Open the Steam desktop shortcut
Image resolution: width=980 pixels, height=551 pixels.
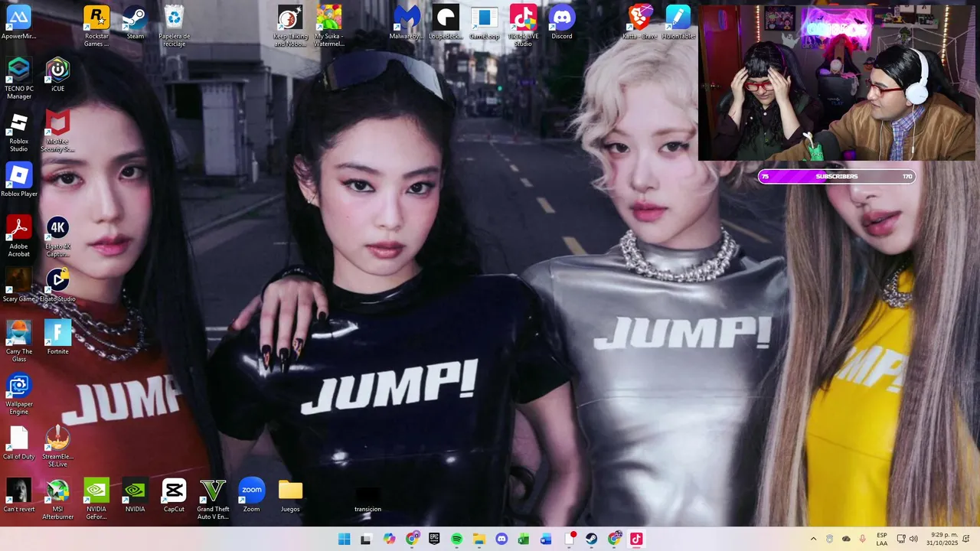pos(135,22)
